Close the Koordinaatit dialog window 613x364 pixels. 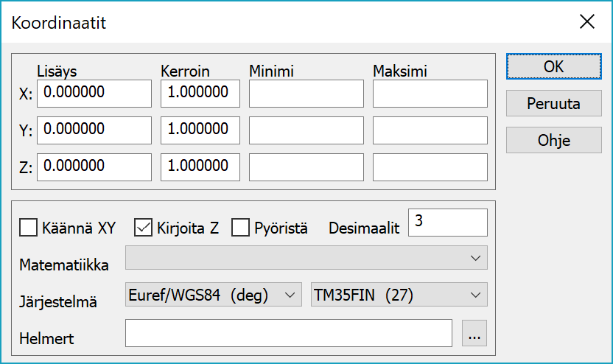point(586,22)
